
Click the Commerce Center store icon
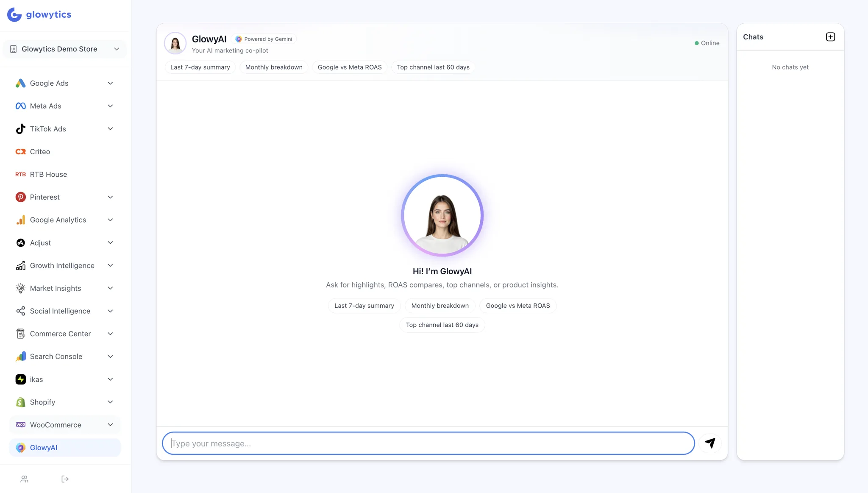pos(20,334)
